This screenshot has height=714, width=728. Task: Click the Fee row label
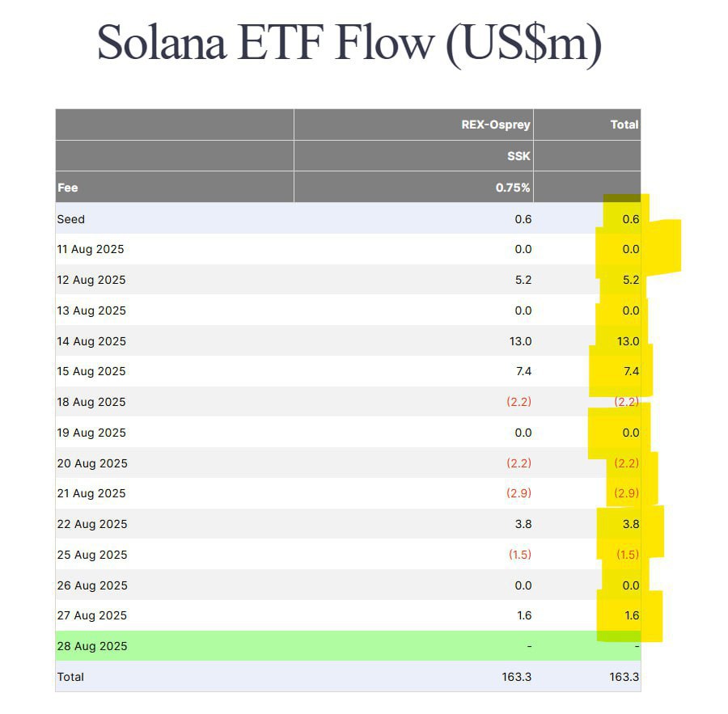tap(68, 188)
